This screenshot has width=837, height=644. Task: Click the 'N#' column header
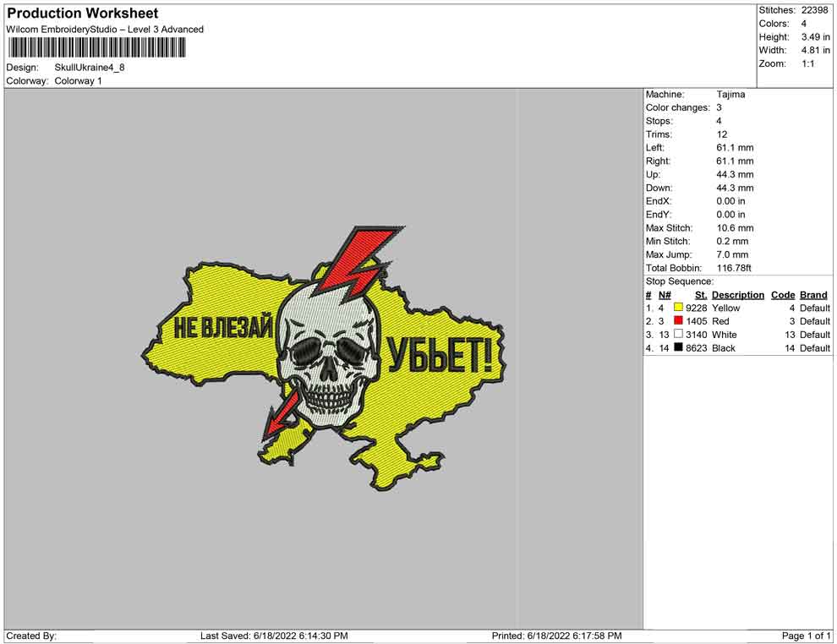pos(664,295)
